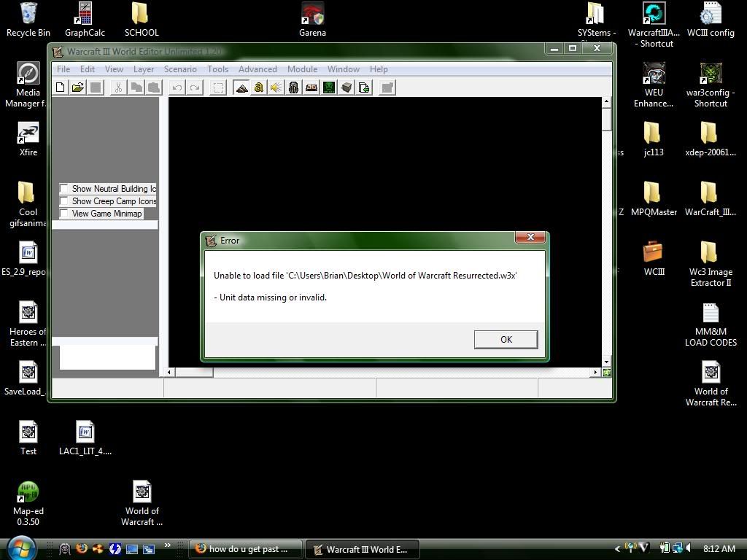Screen dimensions: 747x560
Task: Open the Window menu
Action: pos(344,69)
